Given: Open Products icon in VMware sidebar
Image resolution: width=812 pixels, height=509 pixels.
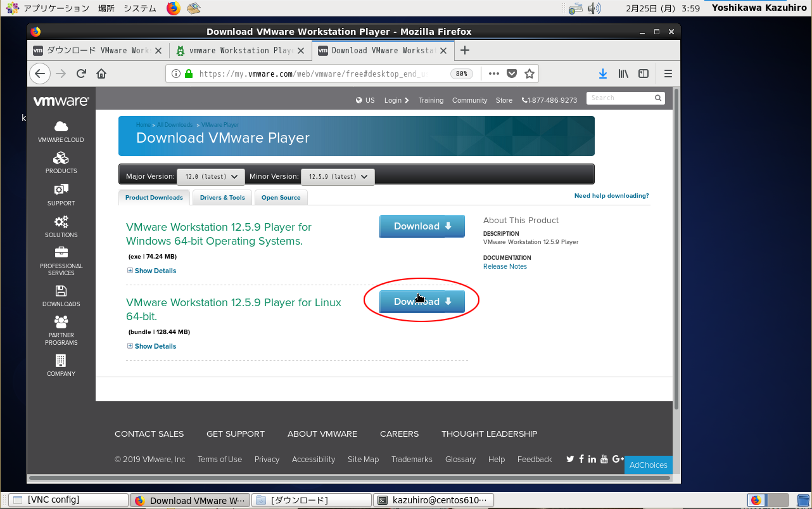Looking at the screenshot, I should (61, 162).
